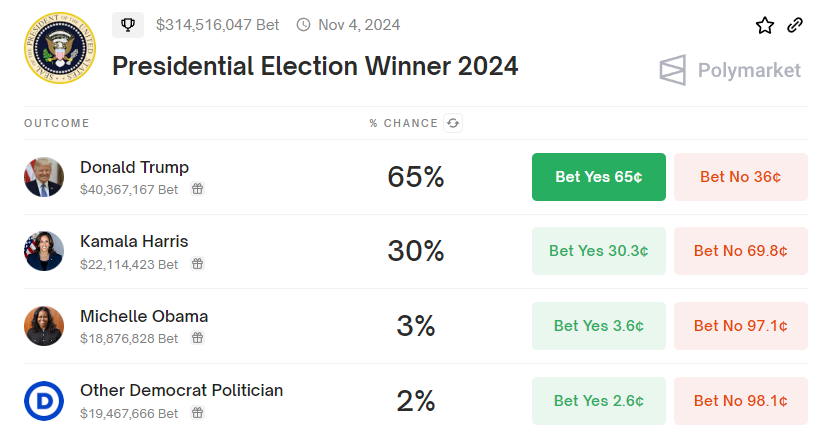
Task: Hit Bet No 98.1¢ for Other Democrat
Action: (740, 401)
